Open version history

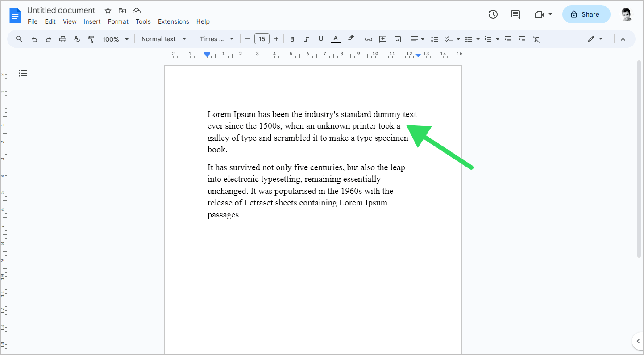tap(493, 14)
